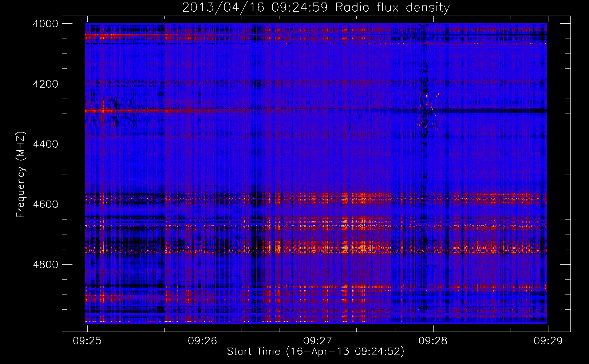Click the 'Start Time (16-Apr-13 09:24:52)' label
The width and height of the screenshot is (589, 364).
pos(316,352)
